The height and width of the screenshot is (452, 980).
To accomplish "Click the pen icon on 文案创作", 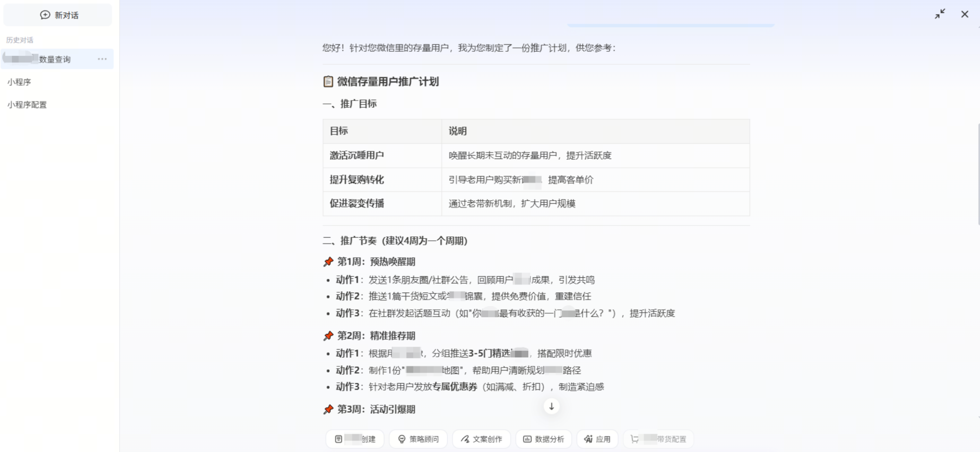I will coord(465,439).
